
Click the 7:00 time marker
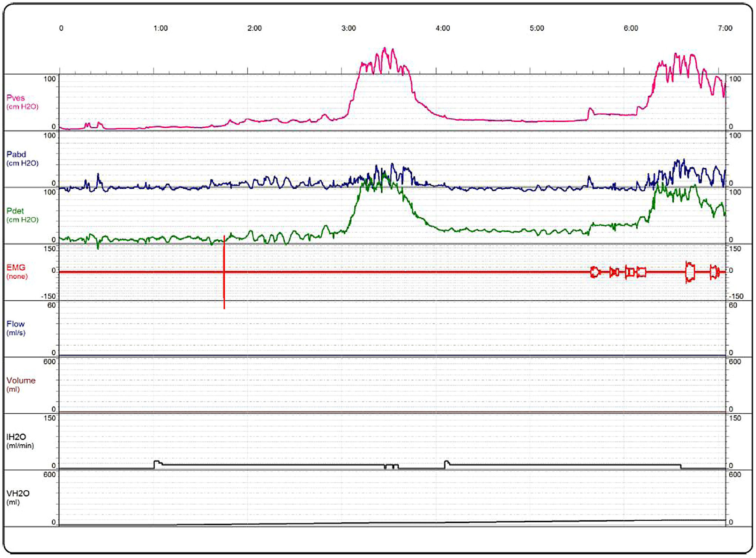pos(725,28)
